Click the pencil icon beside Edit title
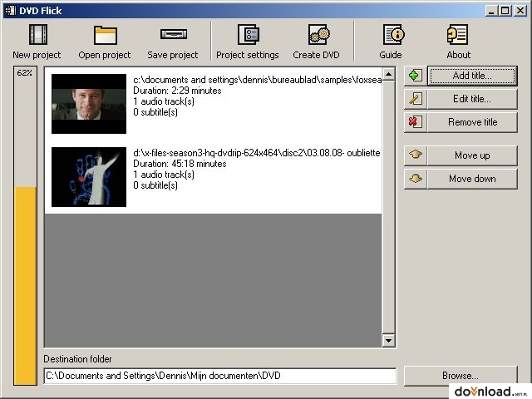This screenshot has height=399, width=532. 415,99
